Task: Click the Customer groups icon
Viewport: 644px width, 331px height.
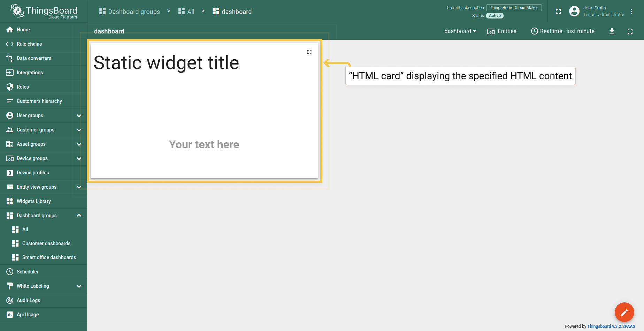Action: pyautogui.click(x=10, y=130)
